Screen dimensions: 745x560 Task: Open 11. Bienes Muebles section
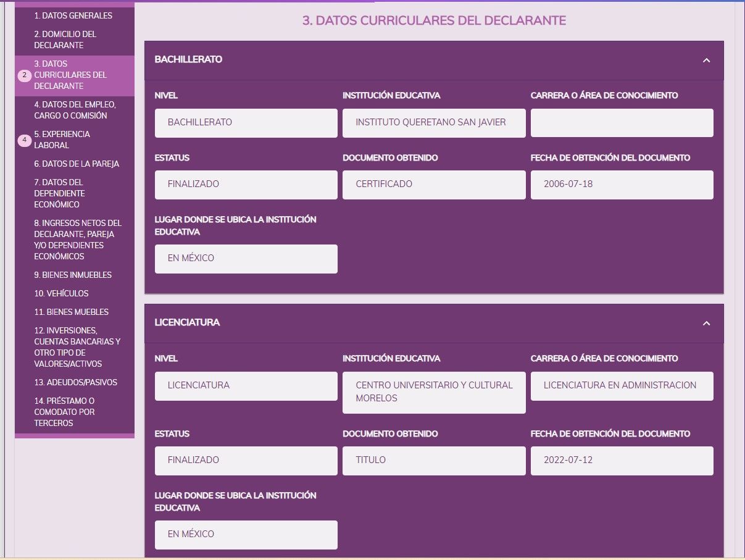72,312
